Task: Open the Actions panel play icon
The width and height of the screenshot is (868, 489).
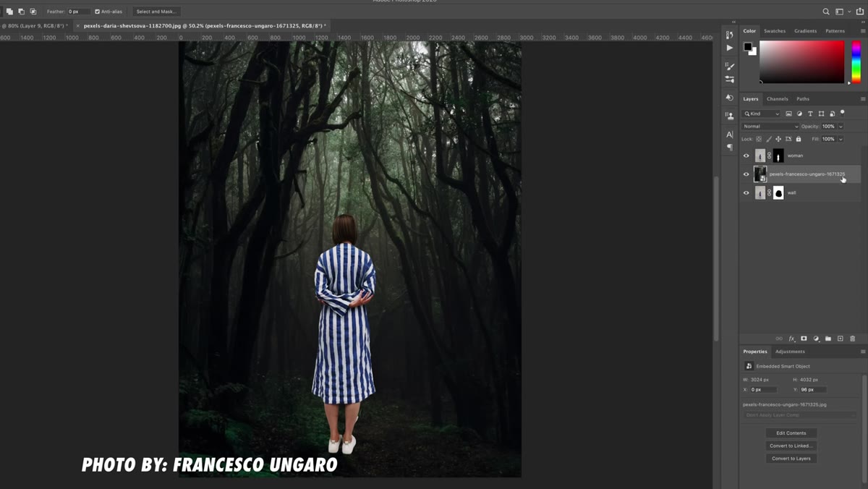Action: 729,48
